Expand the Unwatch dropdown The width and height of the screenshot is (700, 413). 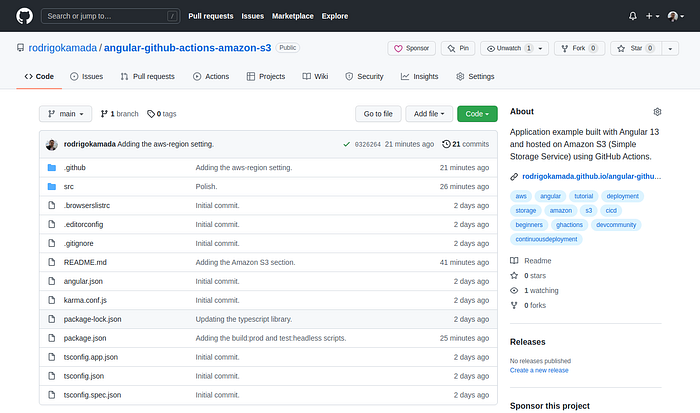point(514,48)
